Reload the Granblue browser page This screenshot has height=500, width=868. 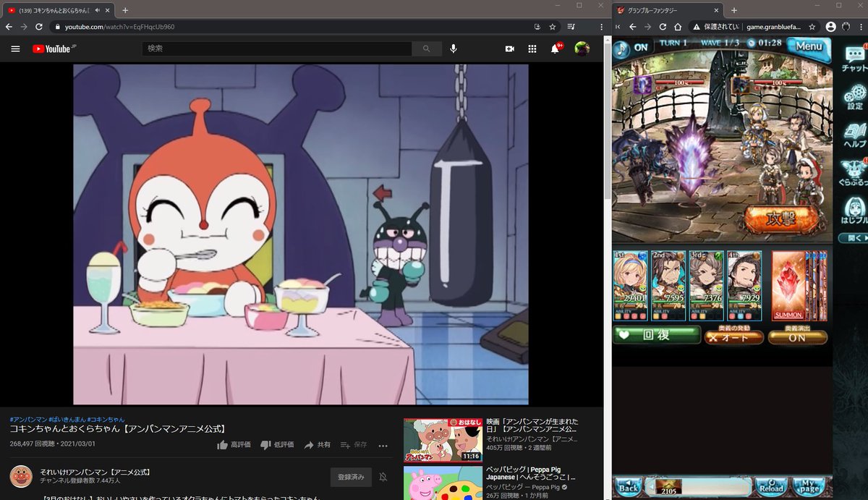[x=663, y=27]
